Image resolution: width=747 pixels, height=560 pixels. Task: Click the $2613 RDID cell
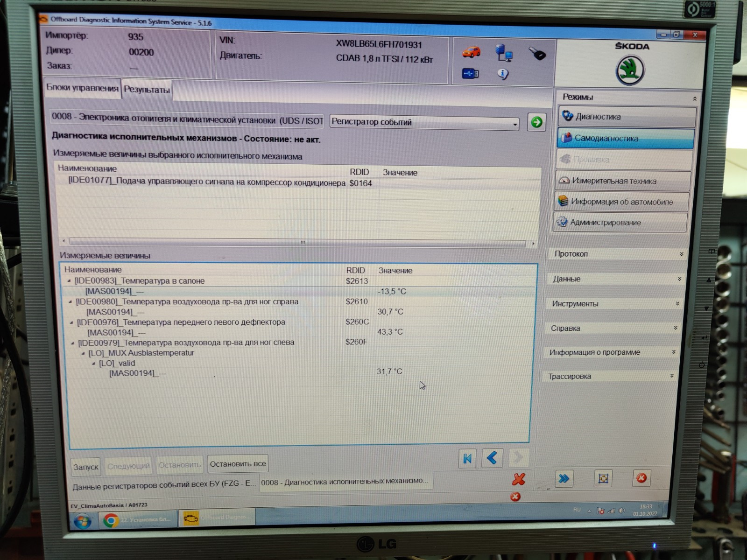(x=357, y=281)
